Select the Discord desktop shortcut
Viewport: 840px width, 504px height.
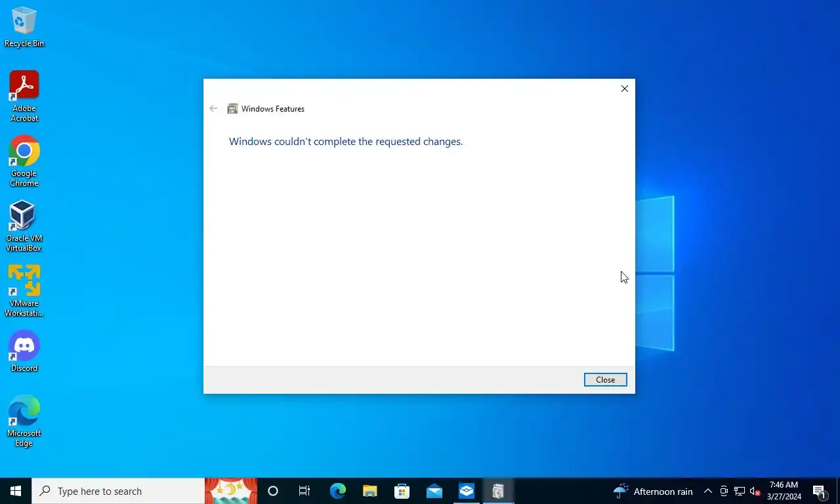24,351
